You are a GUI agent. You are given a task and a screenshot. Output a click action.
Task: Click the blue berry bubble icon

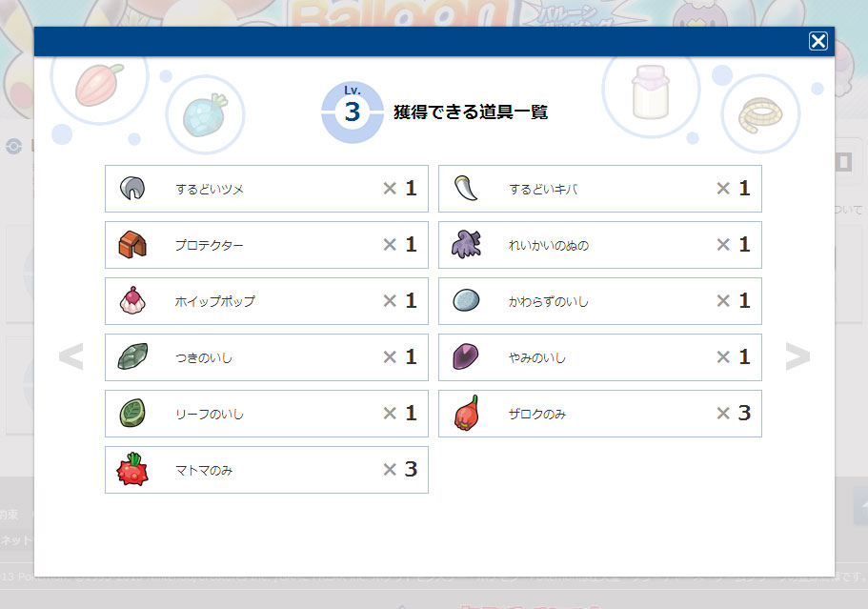(x=206, y=115)
